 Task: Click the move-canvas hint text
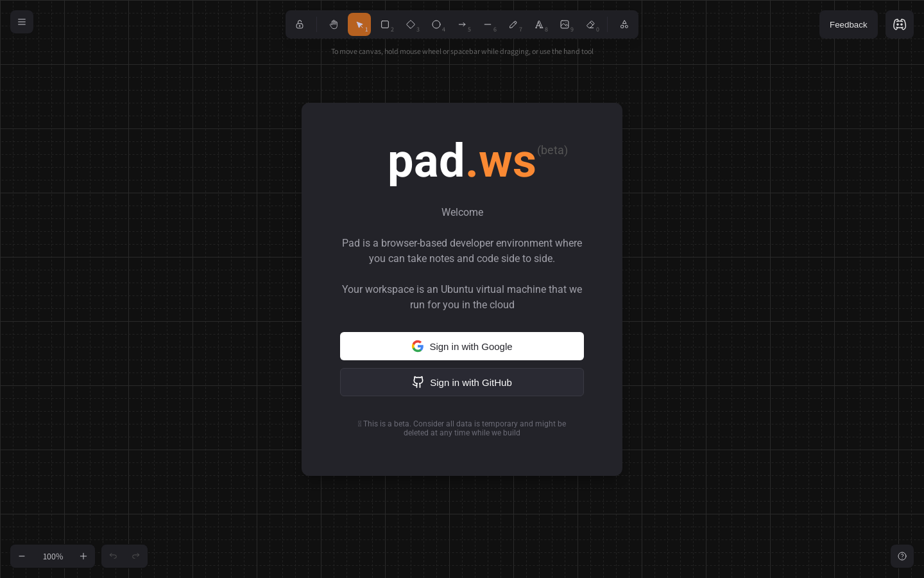click(462, 51)
